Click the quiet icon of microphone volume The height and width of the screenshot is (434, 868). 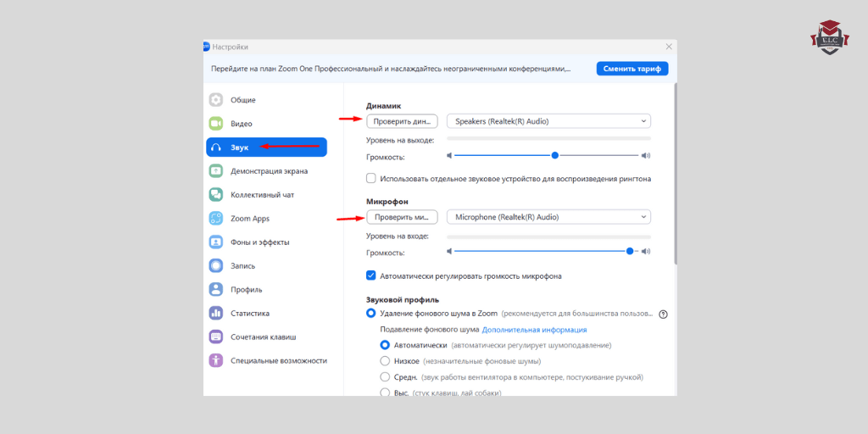(449, 251)
